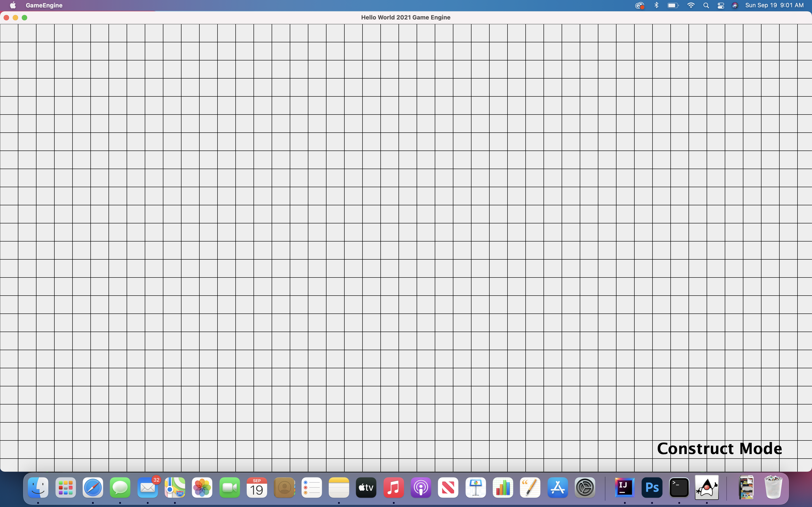Open Finder in the dock
Image resolution: width=812 pixels, height=507 pixels.
38,487
